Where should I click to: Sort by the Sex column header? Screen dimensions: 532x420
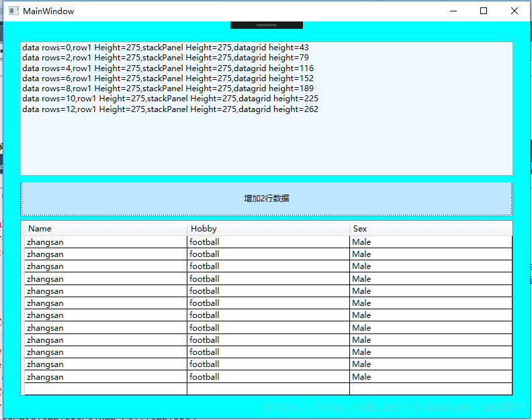click(x=431, y=229)
